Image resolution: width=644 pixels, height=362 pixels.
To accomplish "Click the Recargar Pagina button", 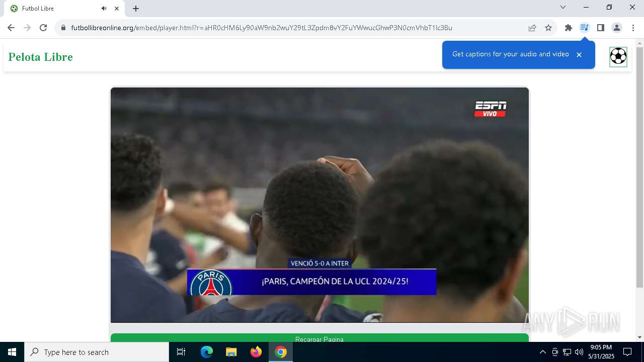I will (319, 338).
